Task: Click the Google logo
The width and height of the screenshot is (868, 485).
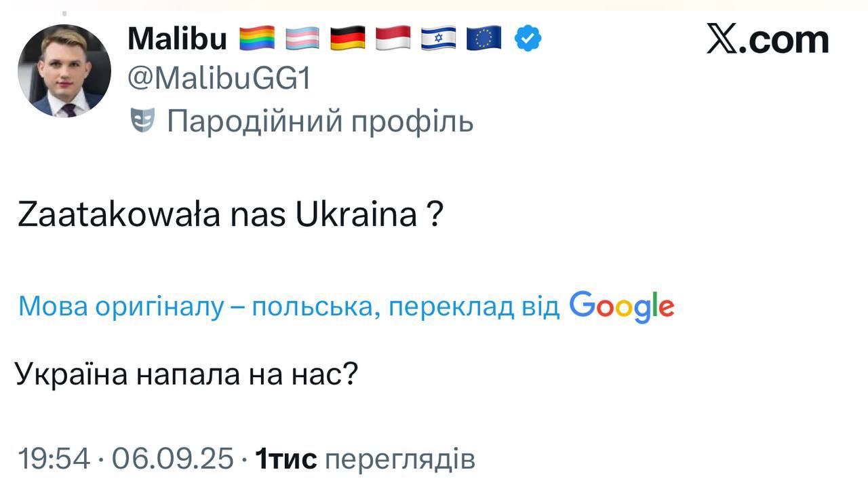Action: (621, 307)
